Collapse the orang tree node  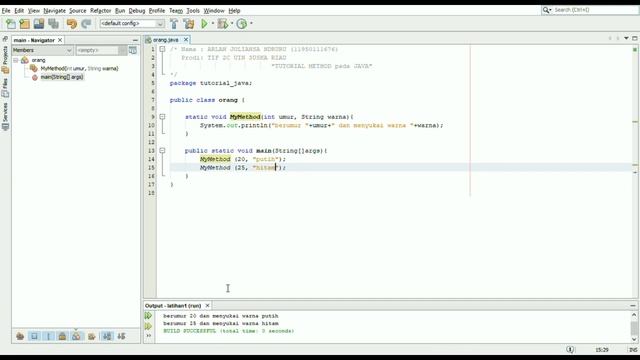click(x=16, y=60)
